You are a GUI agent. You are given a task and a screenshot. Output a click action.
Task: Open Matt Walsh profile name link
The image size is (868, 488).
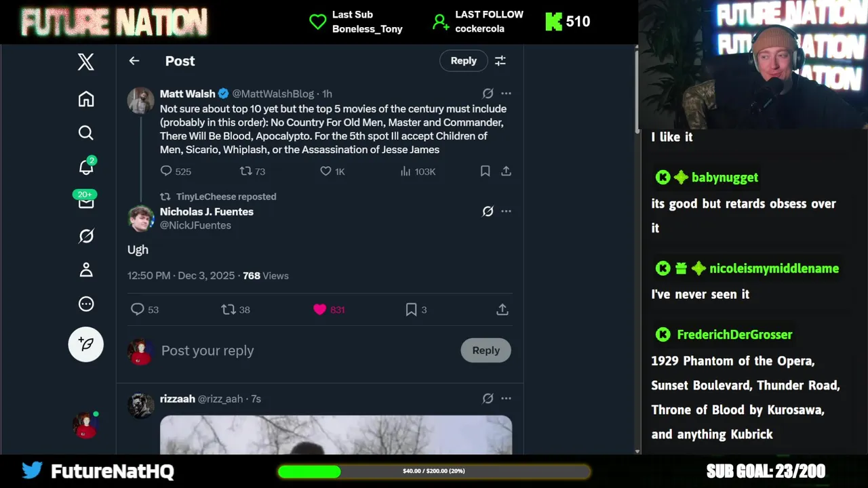[187, 94]
